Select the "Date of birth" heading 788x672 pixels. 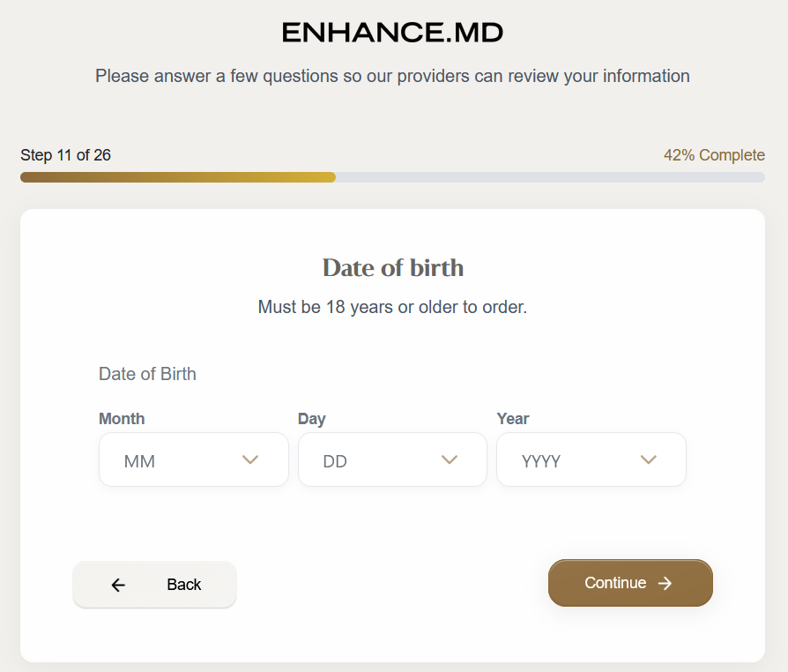tap(393, 267)
